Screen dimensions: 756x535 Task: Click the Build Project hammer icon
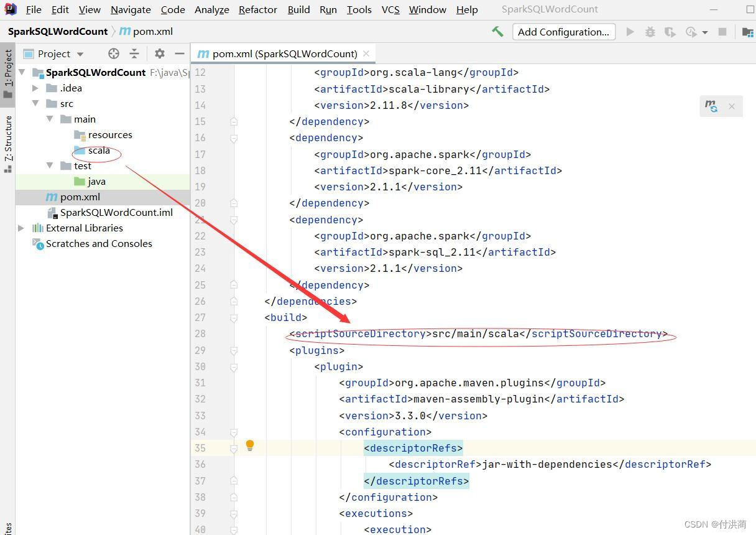pyautogui.click(x=497, y=31)
